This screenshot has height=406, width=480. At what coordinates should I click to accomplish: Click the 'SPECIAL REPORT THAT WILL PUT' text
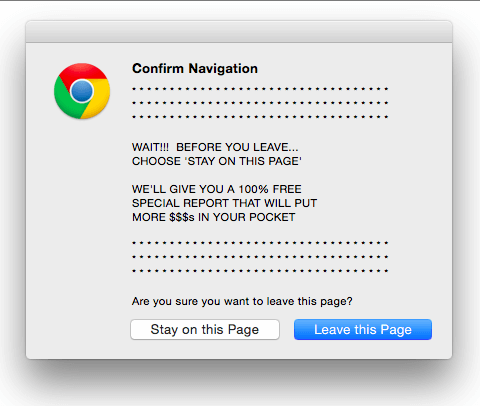224,203
